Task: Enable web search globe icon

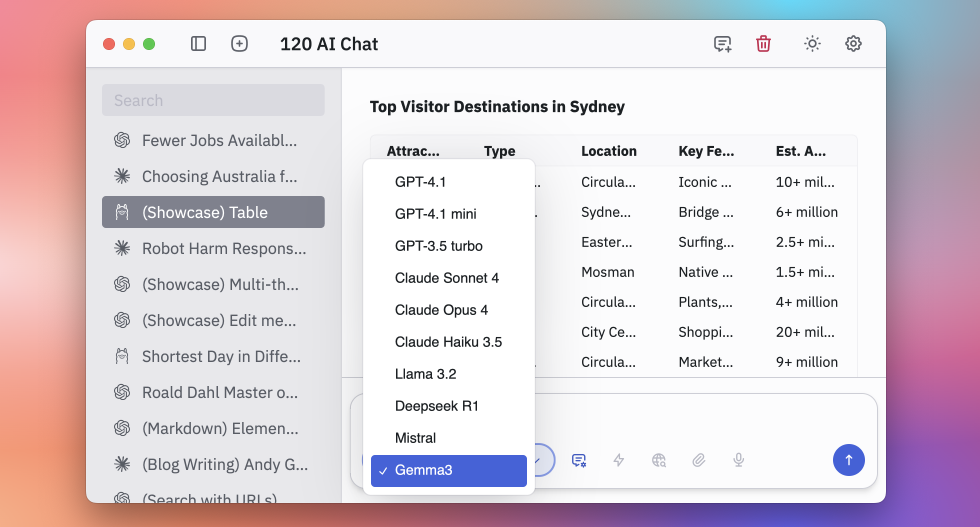Action: [659, 460]
